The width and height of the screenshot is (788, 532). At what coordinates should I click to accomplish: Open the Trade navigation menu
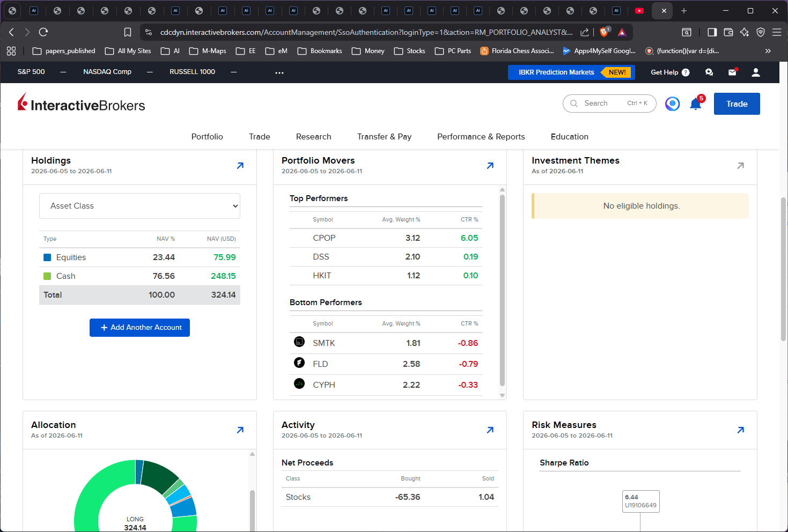pos(260,137)
